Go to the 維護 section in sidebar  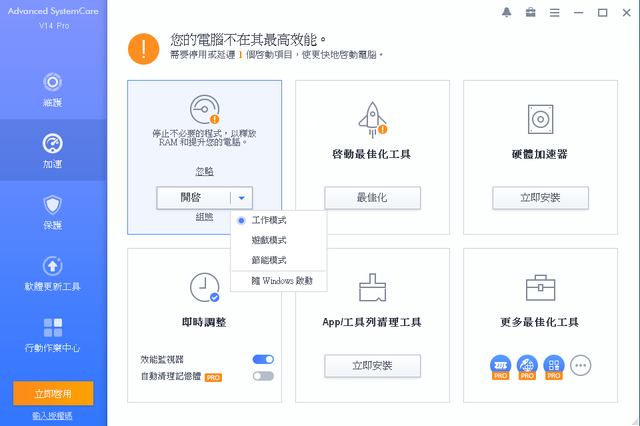pos(53,90)
